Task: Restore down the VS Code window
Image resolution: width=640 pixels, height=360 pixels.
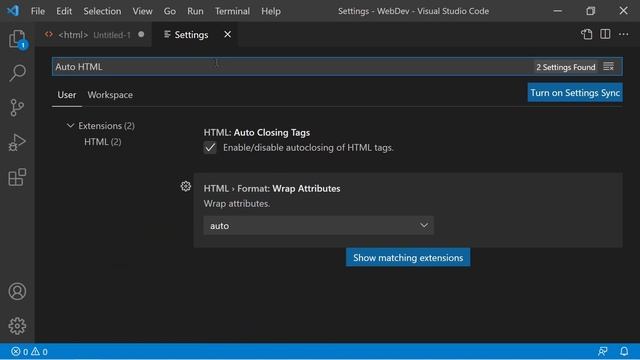Action: coord(591,11)
